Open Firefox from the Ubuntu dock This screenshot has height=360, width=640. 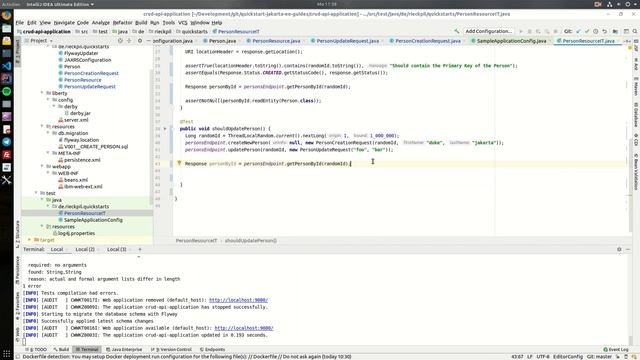point(7,16)
